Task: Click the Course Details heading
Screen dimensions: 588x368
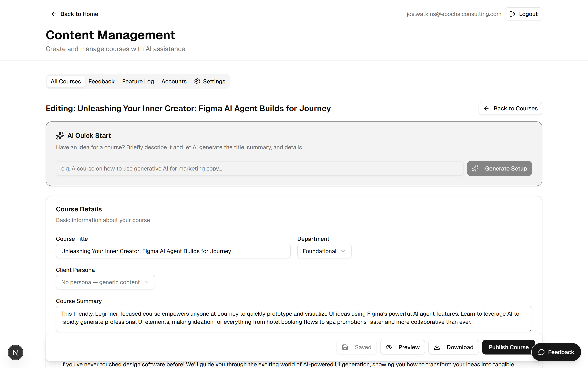Action: point(79,209)
